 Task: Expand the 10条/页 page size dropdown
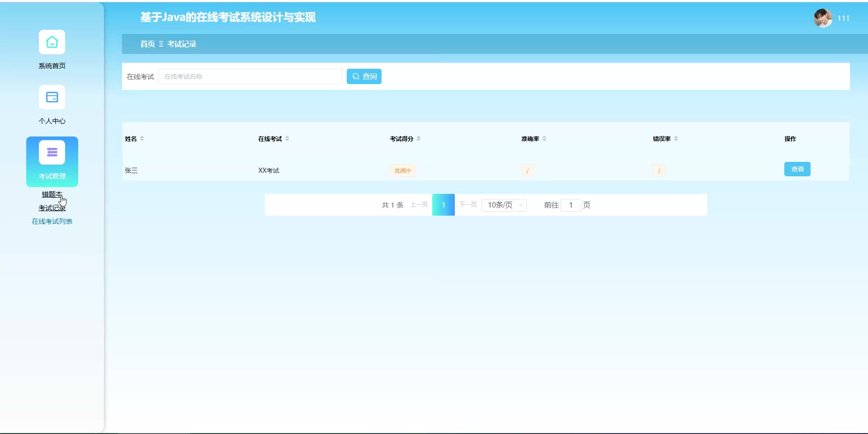coord(504,205)
